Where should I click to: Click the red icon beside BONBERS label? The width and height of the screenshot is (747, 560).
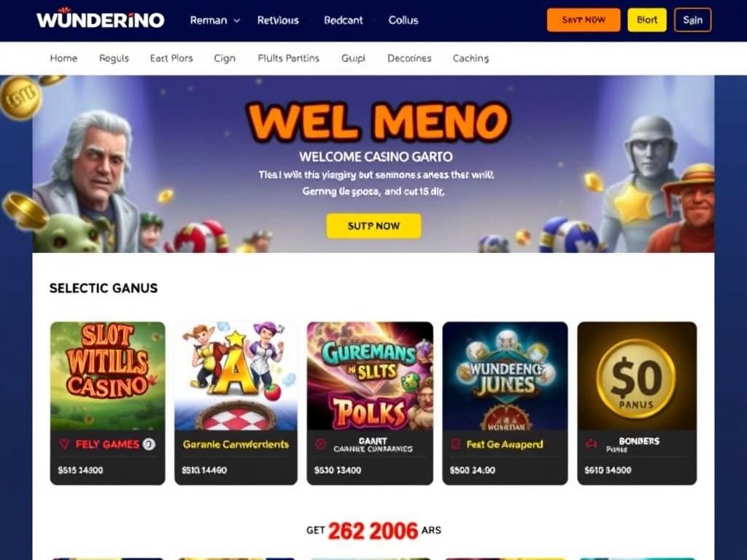pos(591,444)
